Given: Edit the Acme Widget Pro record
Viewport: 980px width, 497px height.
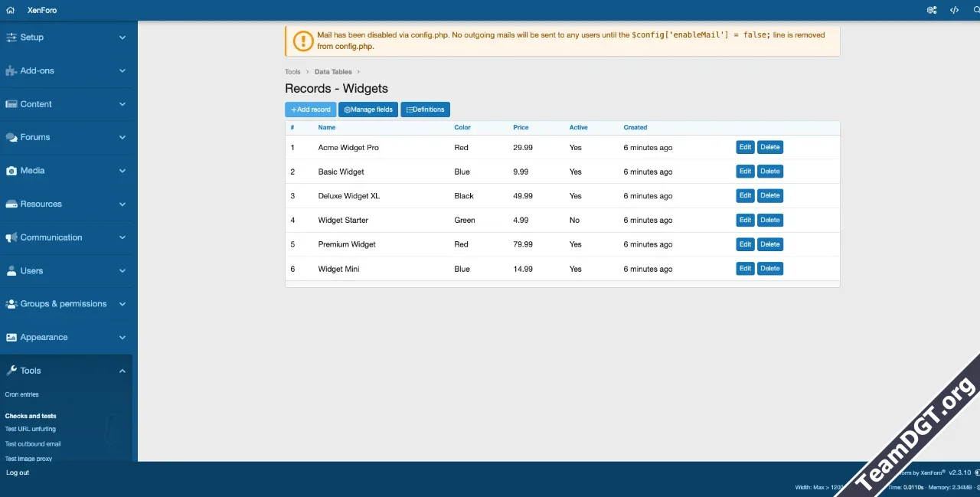Looking at the screenshot, I should 745,147.
